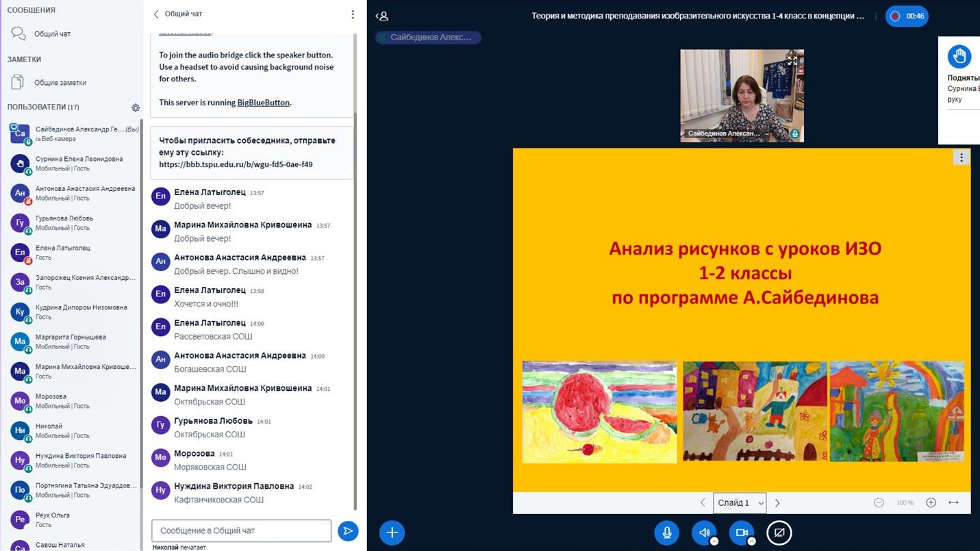The image size is (980, 551).
Task: Click the message Хочется и очно!!!
Action: coord(206,303)
